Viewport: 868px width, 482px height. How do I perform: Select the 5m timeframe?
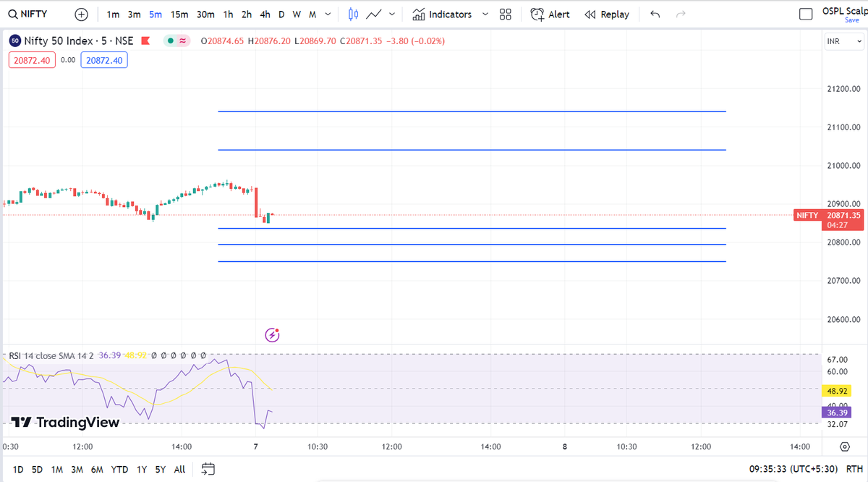click(x=156, y=14)
